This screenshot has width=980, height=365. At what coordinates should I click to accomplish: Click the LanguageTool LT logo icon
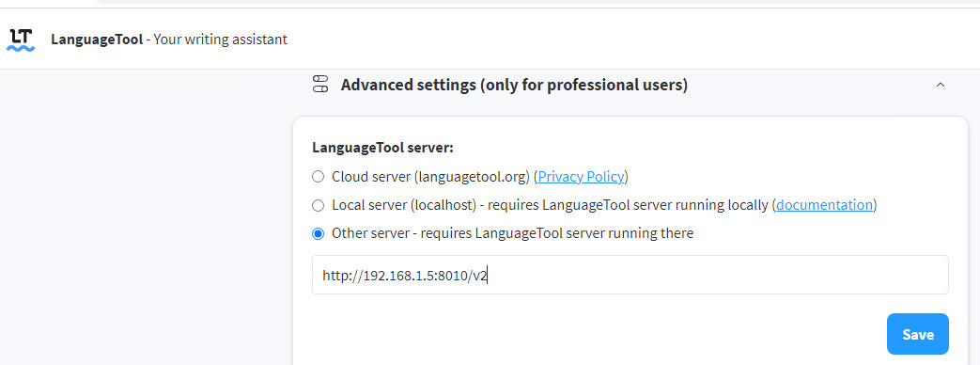[21, 40]
